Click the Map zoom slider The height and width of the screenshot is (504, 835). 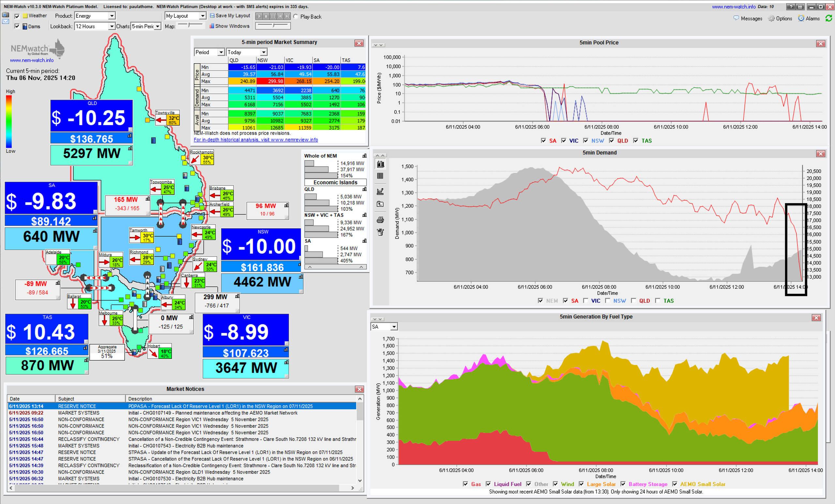(190, 25)
